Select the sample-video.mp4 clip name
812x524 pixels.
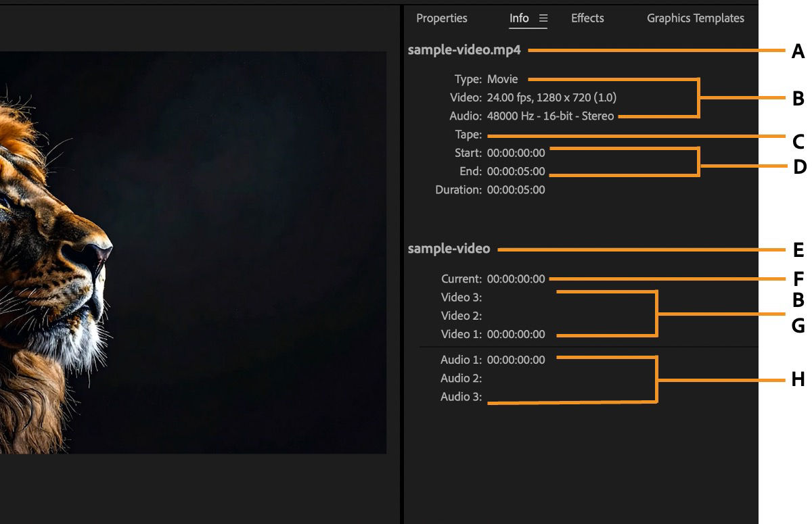click(466, 49)
